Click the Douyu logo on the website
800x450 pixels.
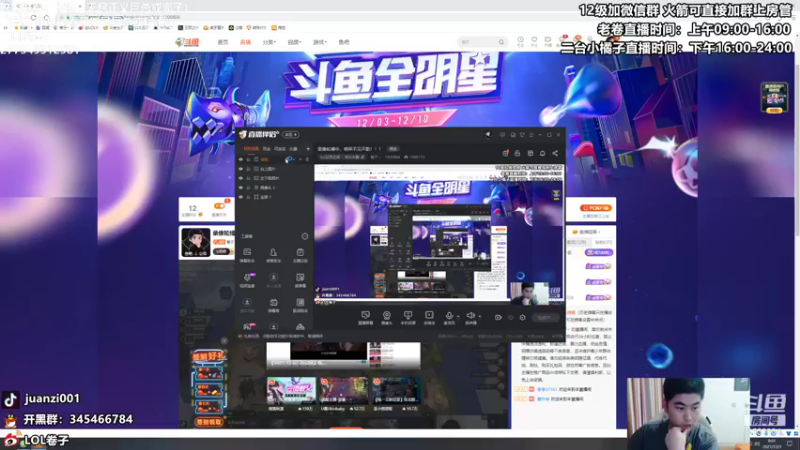pos(187,42)
